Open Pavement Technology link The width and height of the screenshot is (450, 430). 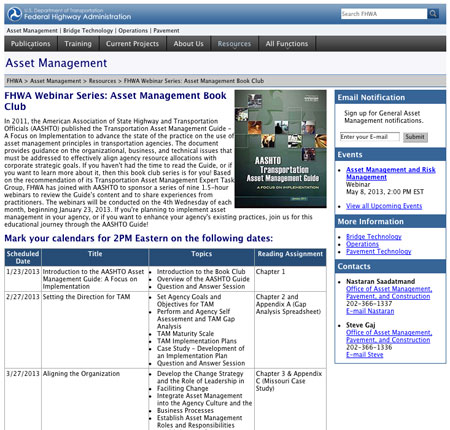point(379,251)
